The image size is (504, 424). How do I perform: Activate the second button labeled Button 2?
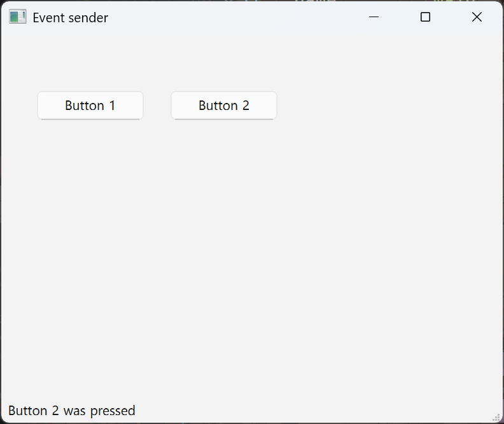point(224,106)
